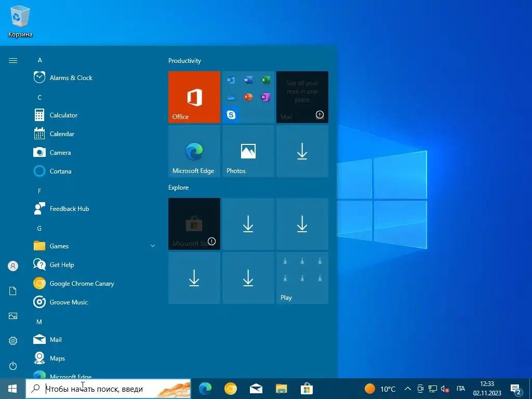Click the Meet Now tray icon
Screen dimensions: 532x399
(x=420, y=389)
